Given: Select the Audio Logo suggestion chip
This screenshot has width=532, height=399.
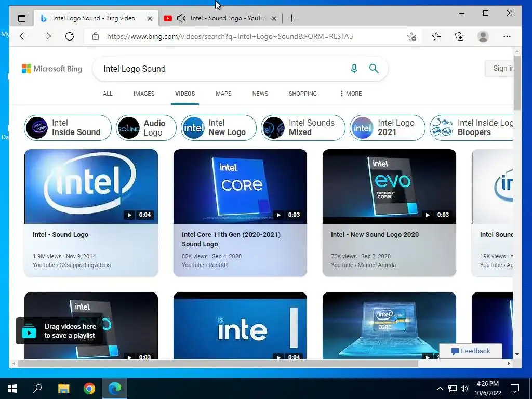Looking at the screenshot, I should 146,128.
